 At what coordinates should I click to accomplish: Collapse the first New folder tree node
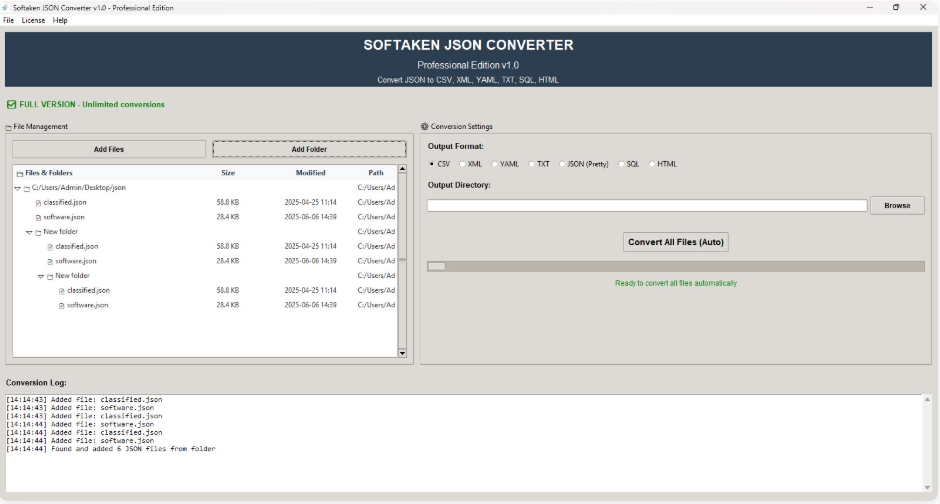tap(29, 233)
